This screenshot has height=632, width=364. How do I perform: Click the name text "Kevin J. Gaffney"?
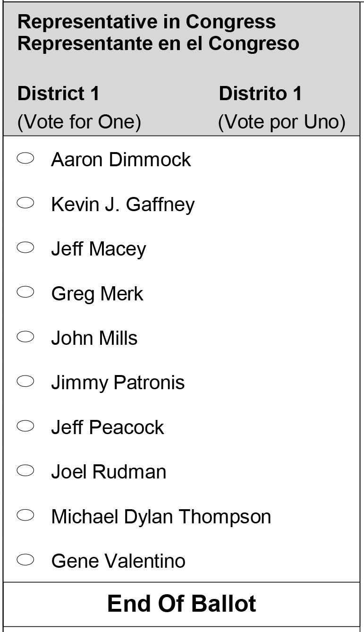(x=123, y=205)
